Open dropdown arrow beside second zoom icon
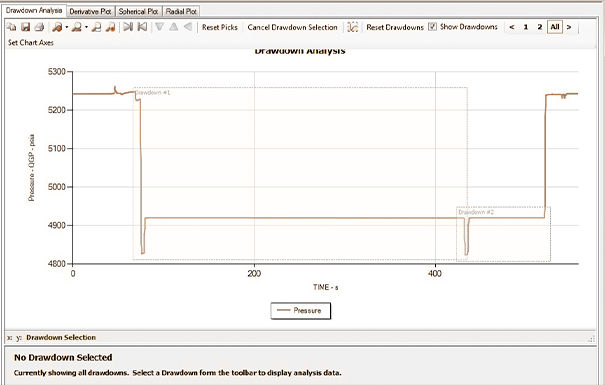 86,27
